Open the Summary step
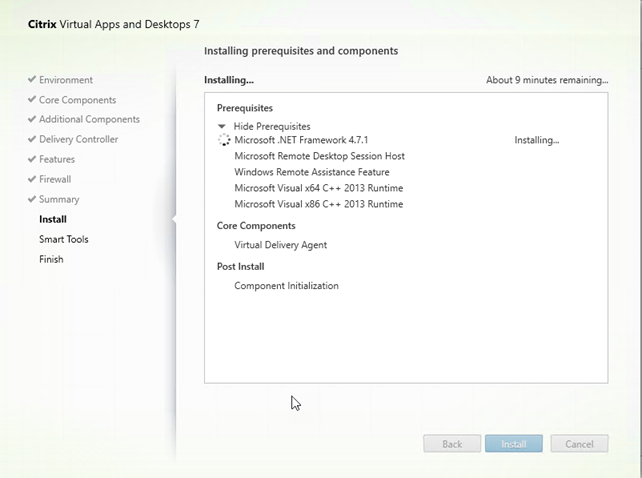 [59, 199]
